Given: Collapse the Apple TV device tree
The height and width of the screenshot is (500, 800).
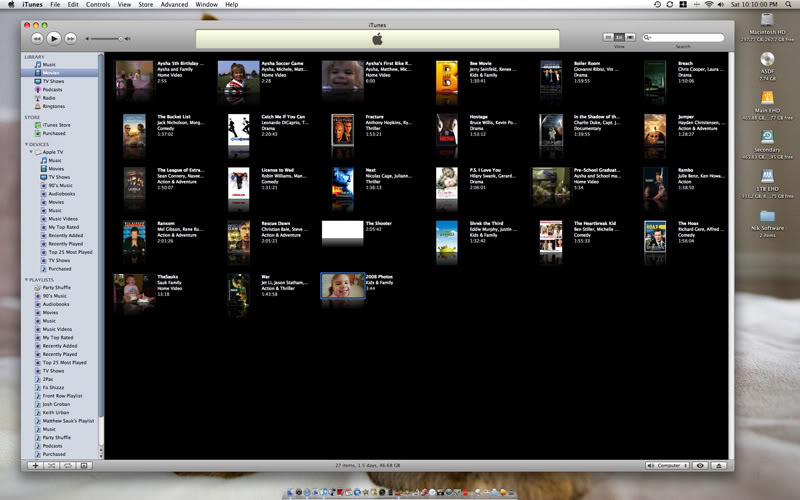Looking at the screenshot, I should click(x=31, y=152).
